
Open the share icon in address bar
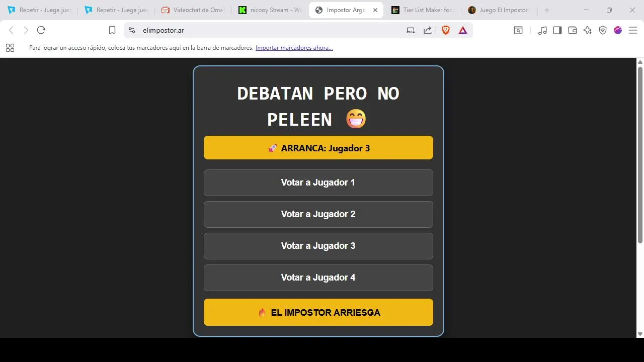pos(428,30)
